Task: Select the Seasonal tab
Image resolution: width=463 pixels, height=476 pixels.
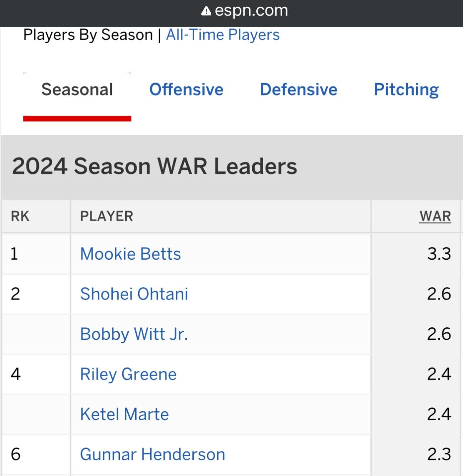Action: coord(77,89)
